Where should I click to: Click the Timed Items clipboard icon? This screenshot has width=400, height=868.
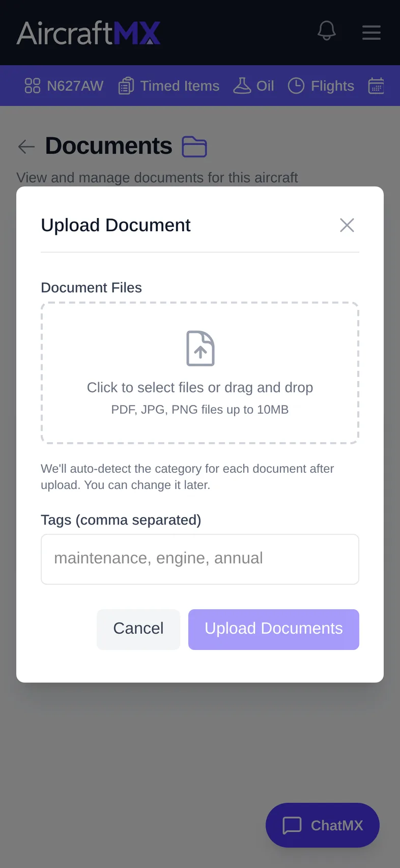click(x=126, y=86)
